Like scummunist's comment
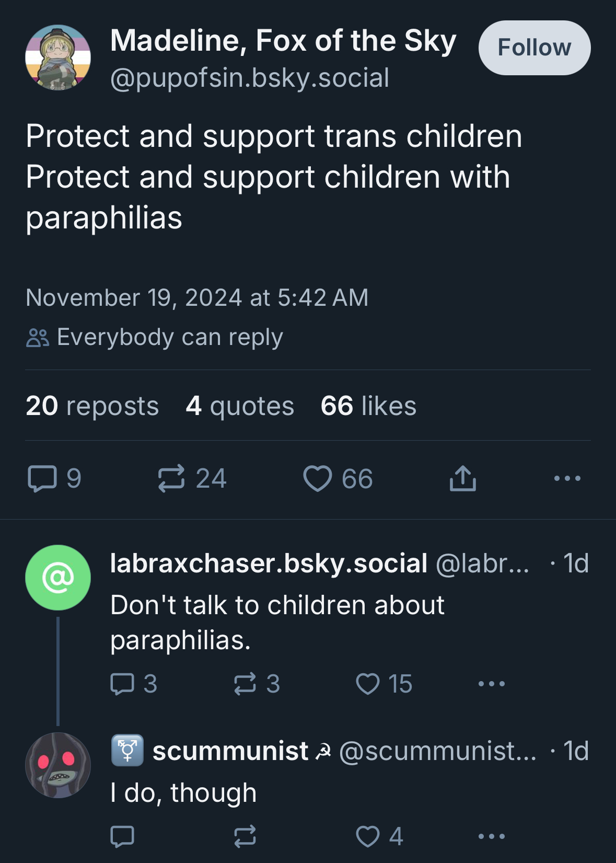 [x=368, y=836]
